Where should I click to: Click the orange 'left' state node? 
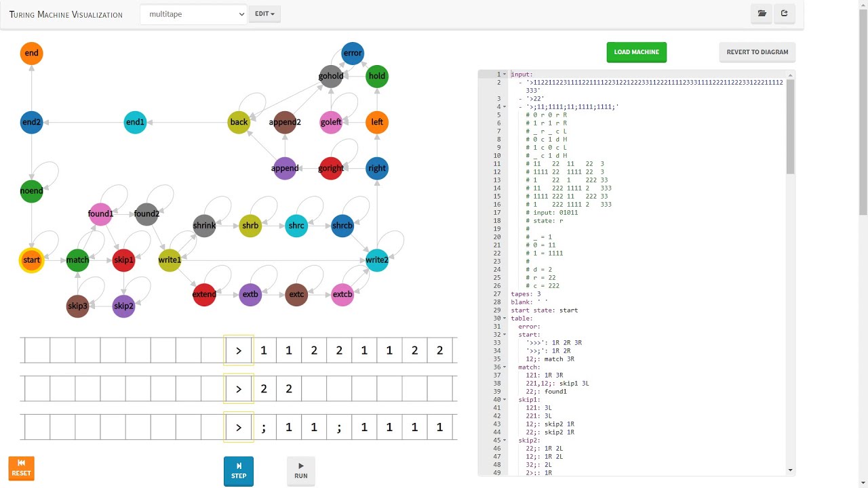[x=377, y=122]
